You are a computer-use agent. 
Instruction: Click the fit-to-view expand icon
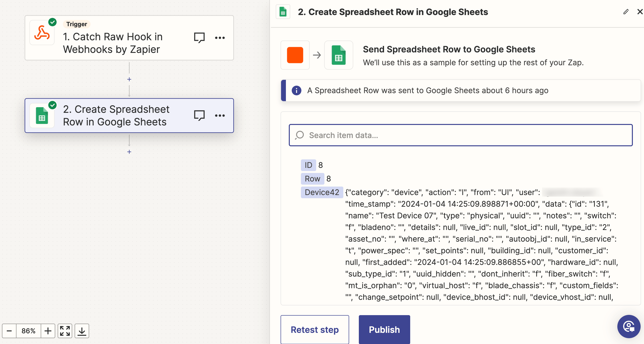[x=65, y=331]
